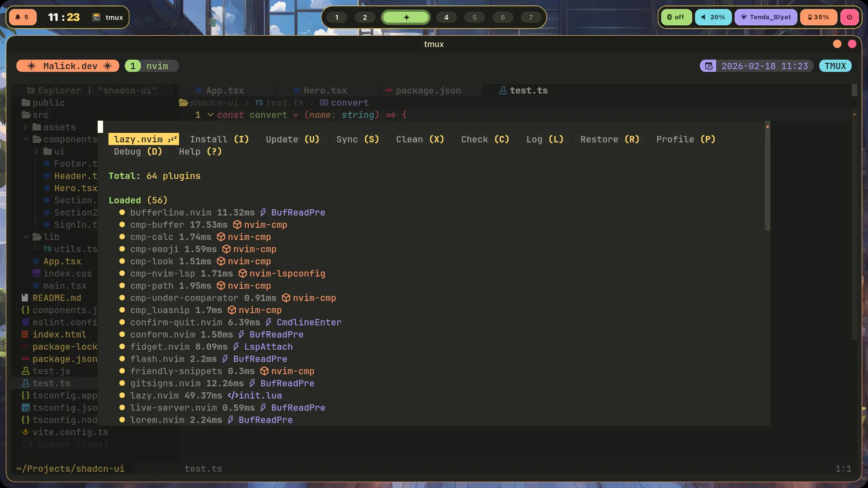Switch to workspace 2
Screen dimensions: 868x488
click(x=365, y=17)
